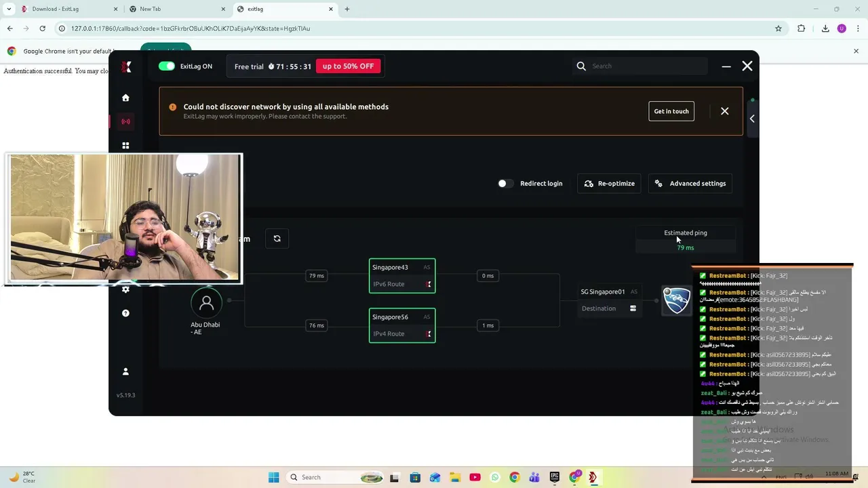Screen dimensions: 868x488
Task: Click the Re-optimize button
Action: coord(609,183)
